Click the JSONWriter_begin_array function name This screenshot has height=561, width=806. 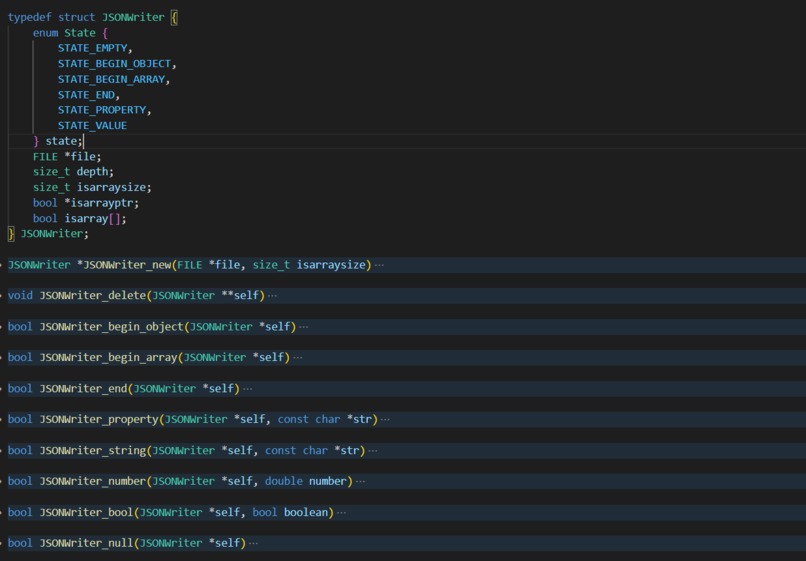pyautogui.click(x=108, y=357)
